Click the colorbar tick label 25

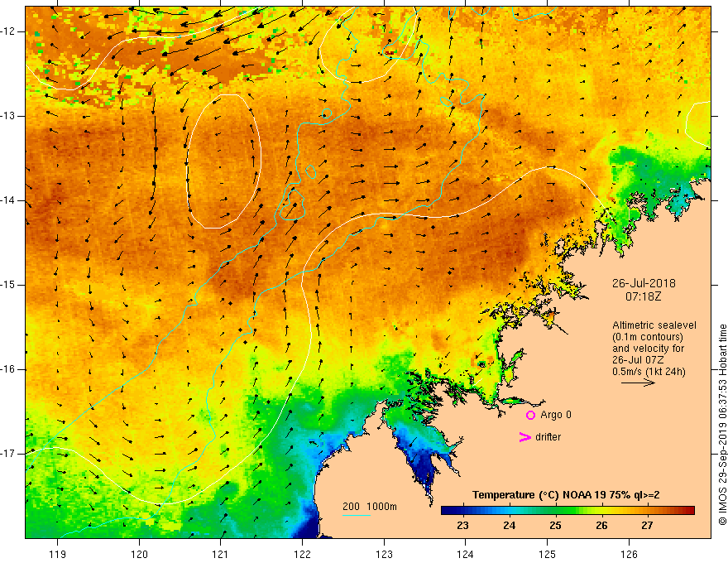(x=555, y=526)
